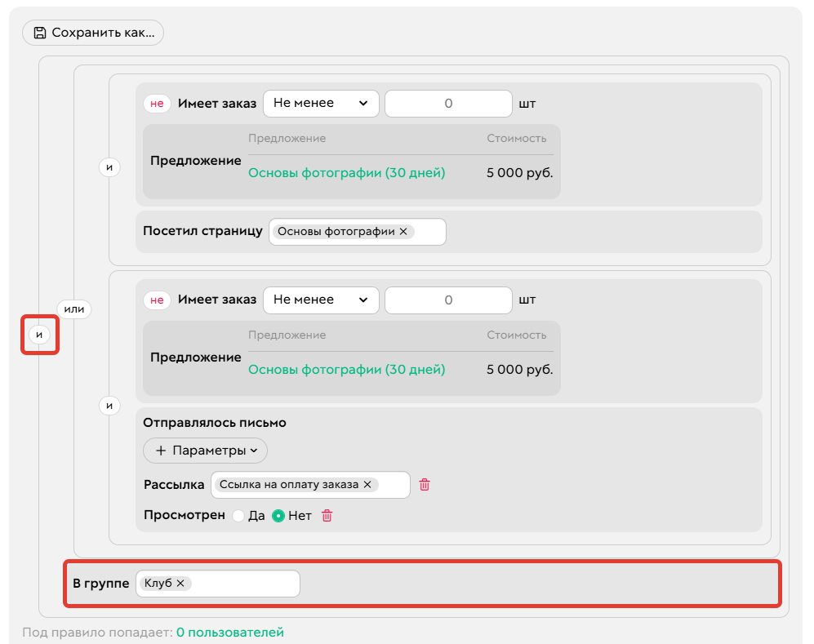Click the quantity input next to «Не менее»

coord(448,103)
